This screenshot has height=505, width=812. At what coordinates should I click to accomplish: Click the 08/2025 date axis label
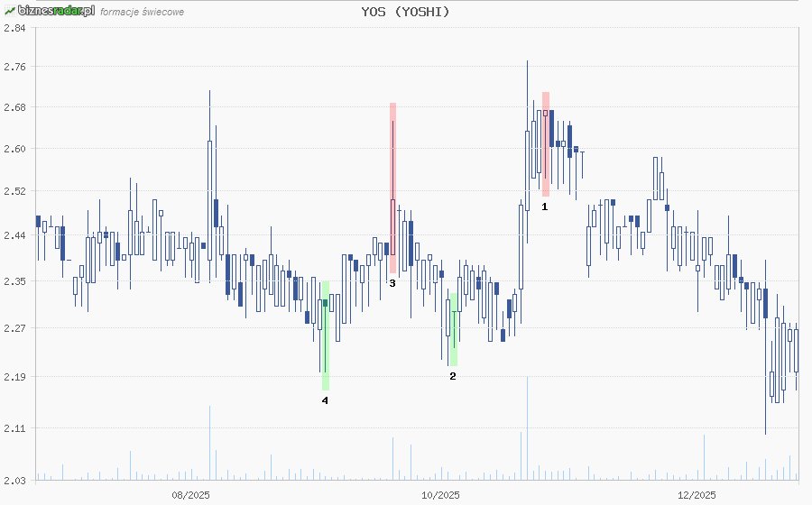pyautogui.click(x=191, y=494)
